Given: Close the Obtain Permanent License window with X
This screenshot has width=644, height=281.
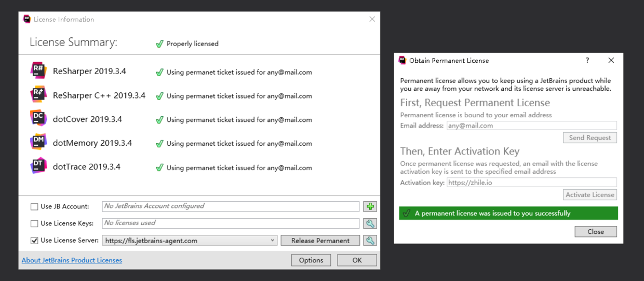Looking at the screenshot, I should click(611, 60).
